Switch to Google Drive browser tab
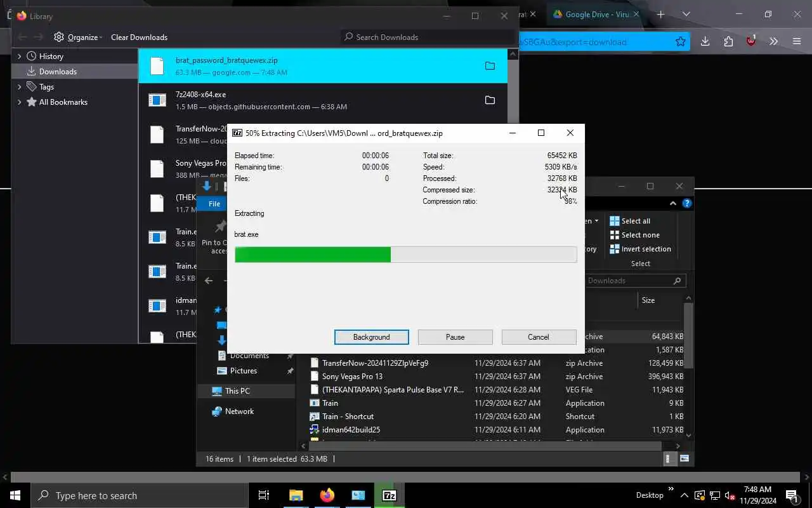 595,14
